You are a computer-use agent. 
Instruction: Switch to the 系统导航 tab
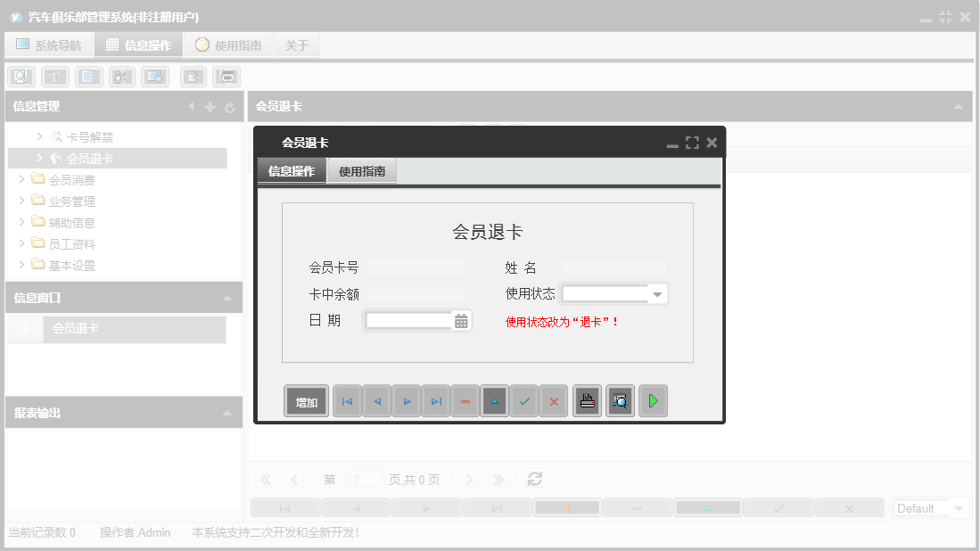[x=49, y=44]
